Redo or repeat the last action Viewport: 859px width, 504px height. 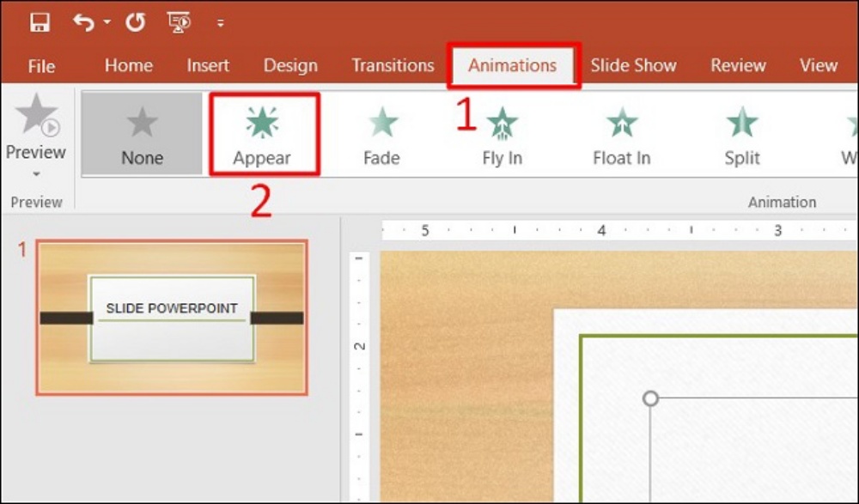point(135,22)
